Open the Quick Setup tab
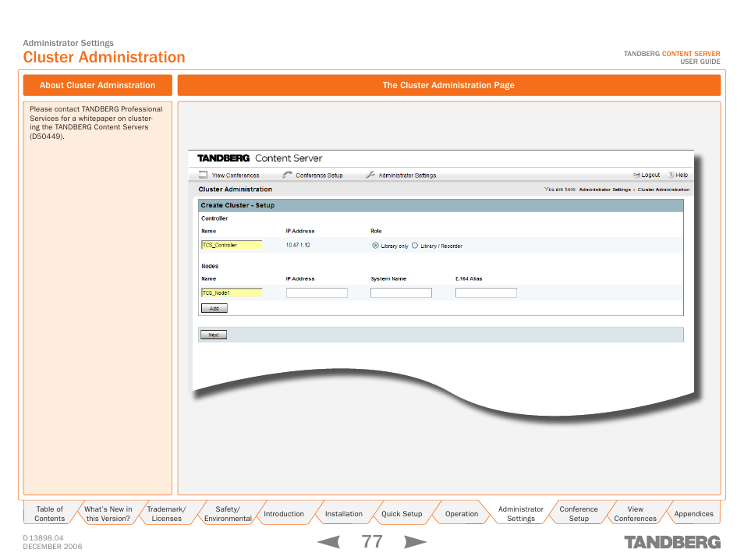 (x=402, y=513)
